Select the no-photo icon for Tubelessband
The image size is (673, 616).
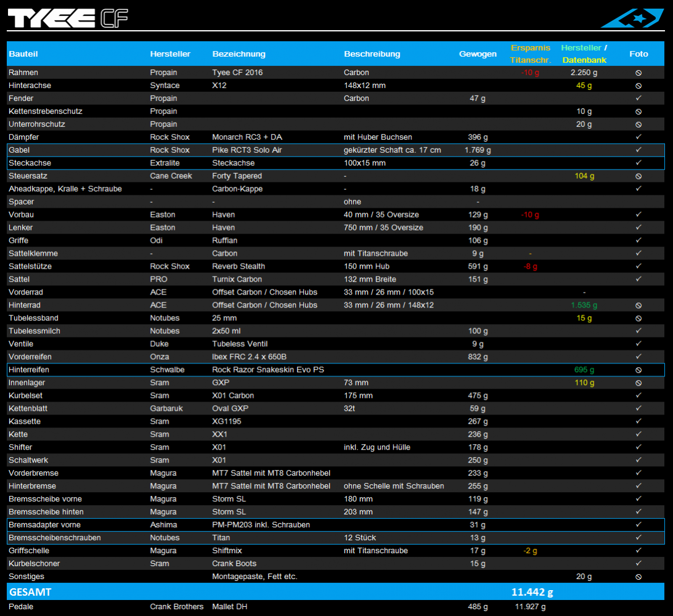click(x=638, y=318)
